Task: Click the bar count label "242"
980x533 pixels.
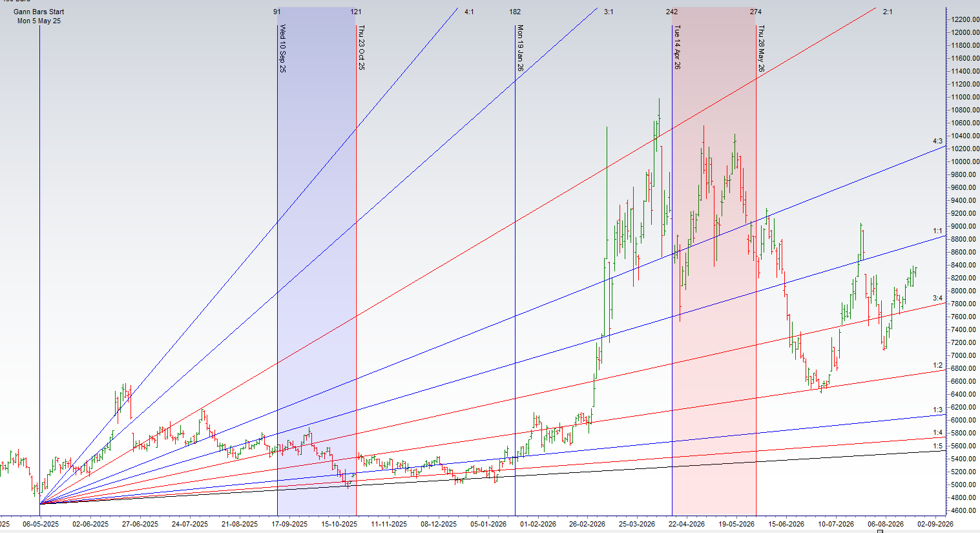Action: 672,12
